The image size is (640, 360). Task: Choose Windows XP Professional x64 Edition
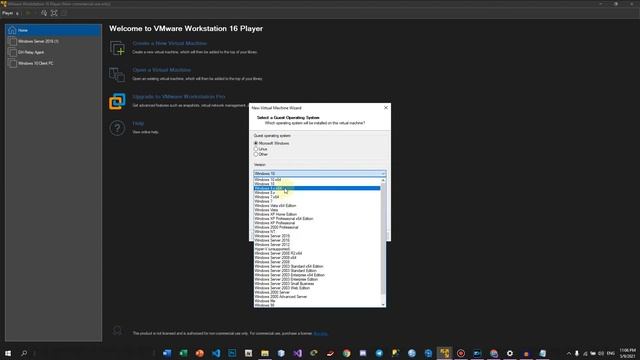pos(317,219)
